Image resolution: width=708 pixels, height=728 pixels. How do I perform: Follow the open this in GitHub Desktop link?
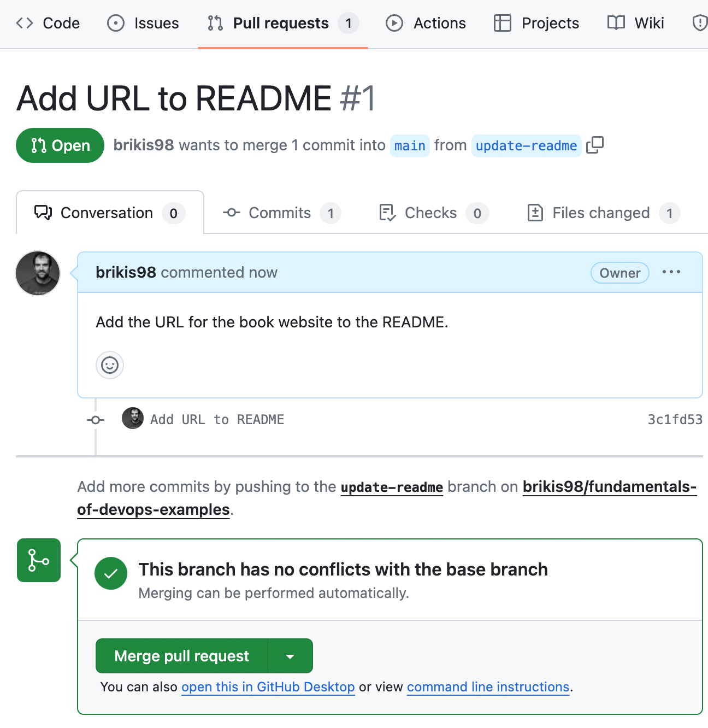pos(268,687)
